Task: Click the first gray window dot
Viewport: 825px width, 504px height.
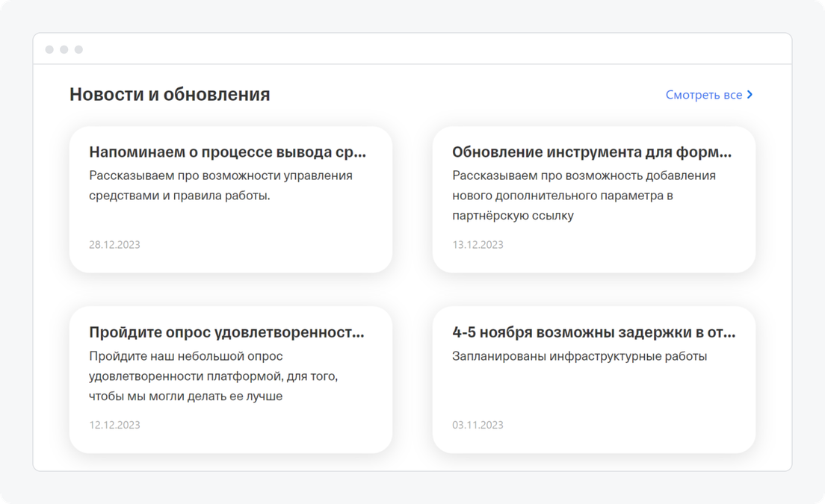Action: tap(49, 49)
